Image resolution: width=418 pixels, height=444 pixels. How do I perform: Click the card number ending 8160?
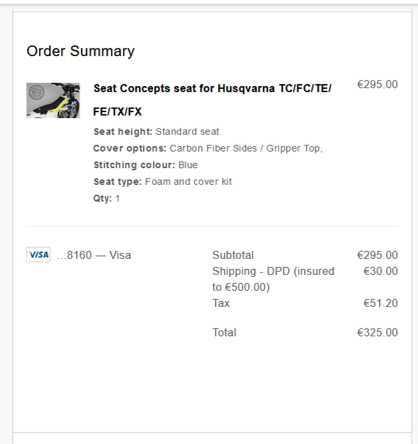(94, 255)
